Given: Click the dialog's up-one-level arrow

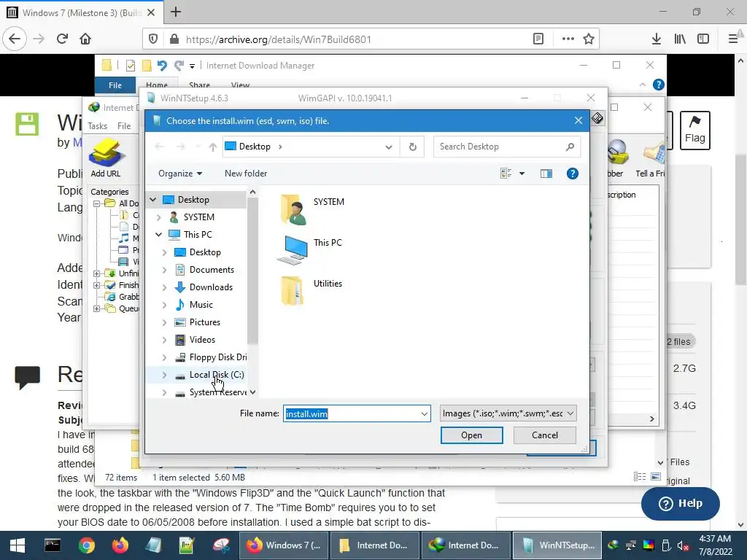Looking at the screenshot, I should pyautogui.click(x=212, y=147).
